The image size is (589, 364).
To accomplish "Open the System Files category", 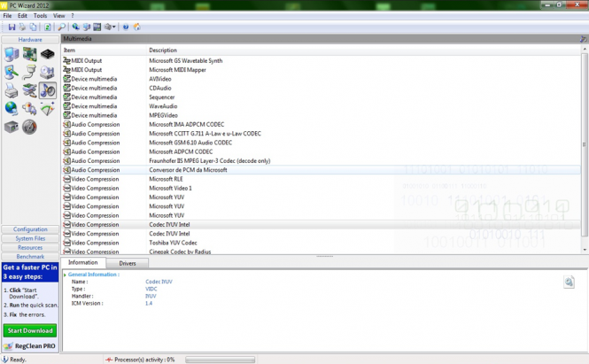I will pos(30,238).
